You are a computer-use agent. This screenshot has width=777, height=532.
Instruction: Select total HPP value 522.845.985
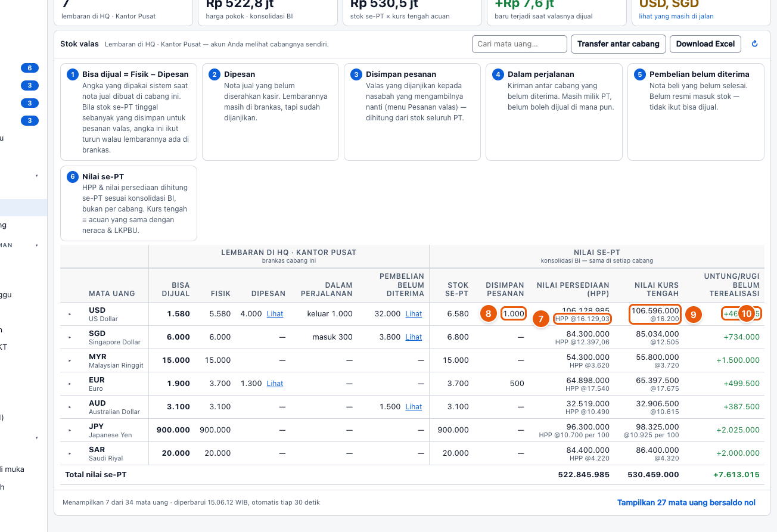(584, 475)
